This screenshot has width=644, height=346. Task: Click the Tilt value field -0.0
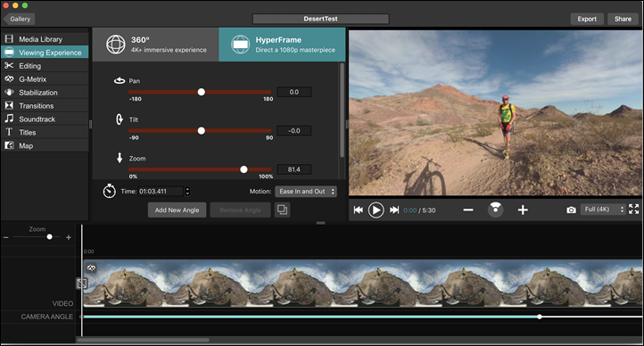coord(294,130)
